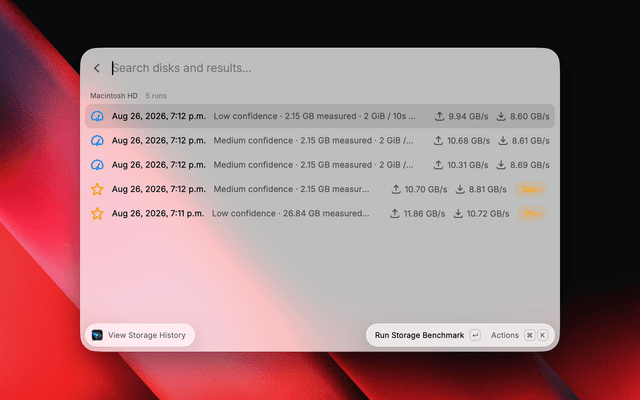Click the star icon of the 7:11 p.m. run
640x400 pixels.
[x=97, y=213]
